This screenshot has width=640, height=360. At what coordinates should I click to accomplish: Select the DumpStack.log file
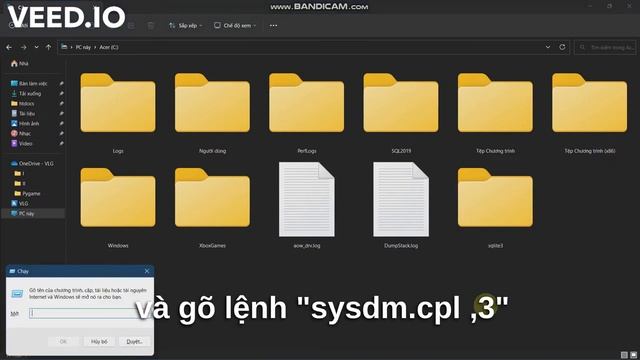(401, 206)
